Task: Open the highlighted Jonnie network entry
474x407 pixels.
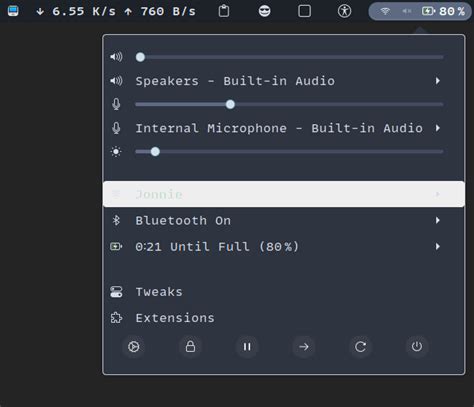Action: coord(284,194)
